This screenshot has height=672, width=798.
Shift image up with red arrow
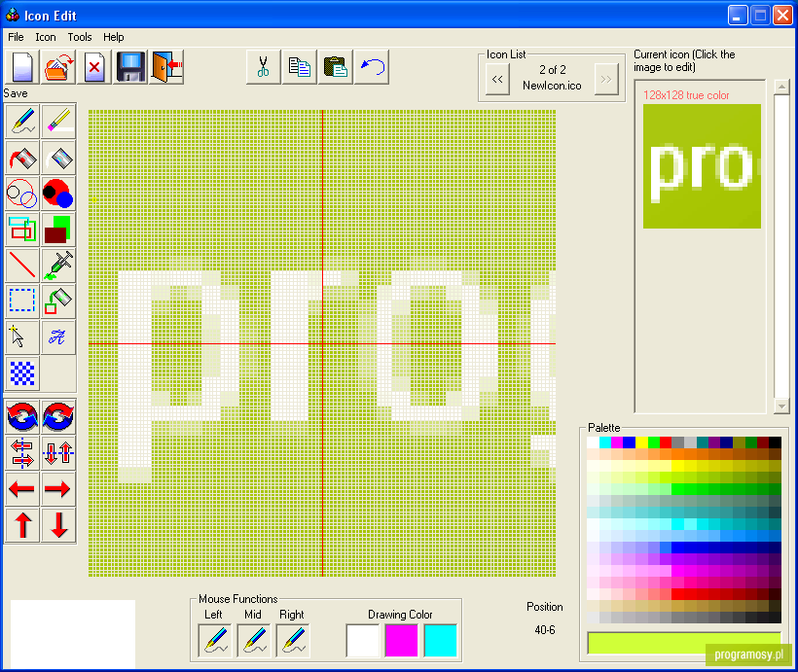tap(22, 525)
